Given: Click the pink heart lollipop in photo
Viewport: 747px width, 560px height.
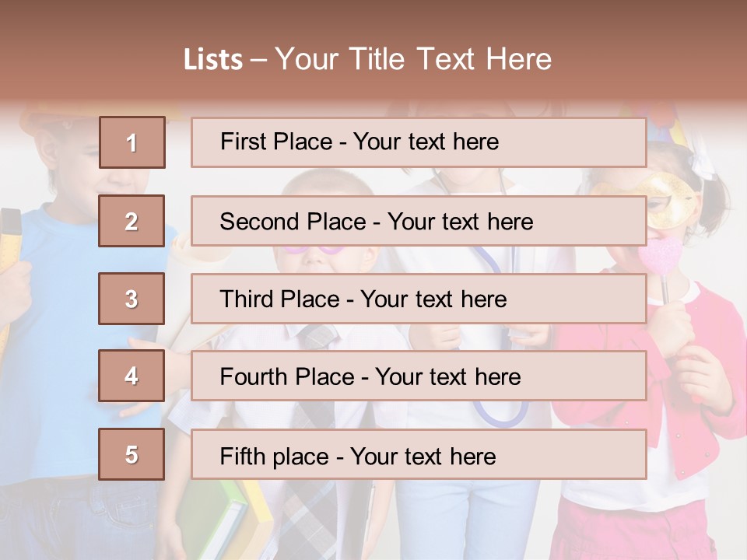Looking at the screenshot, I should pyautogui.click(x=661, y=255).
